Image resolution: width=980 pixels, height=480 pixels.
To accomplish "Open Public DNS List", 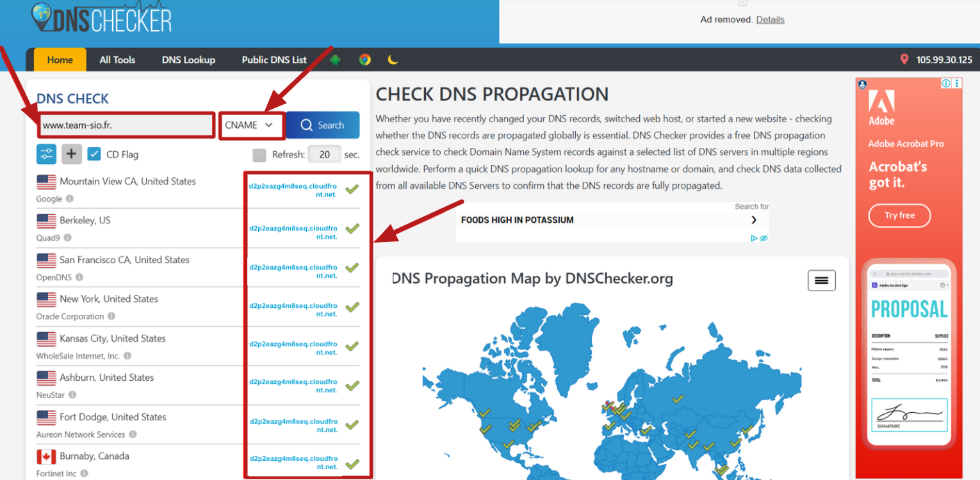I will pyautogui.click(x=274, y=60).
